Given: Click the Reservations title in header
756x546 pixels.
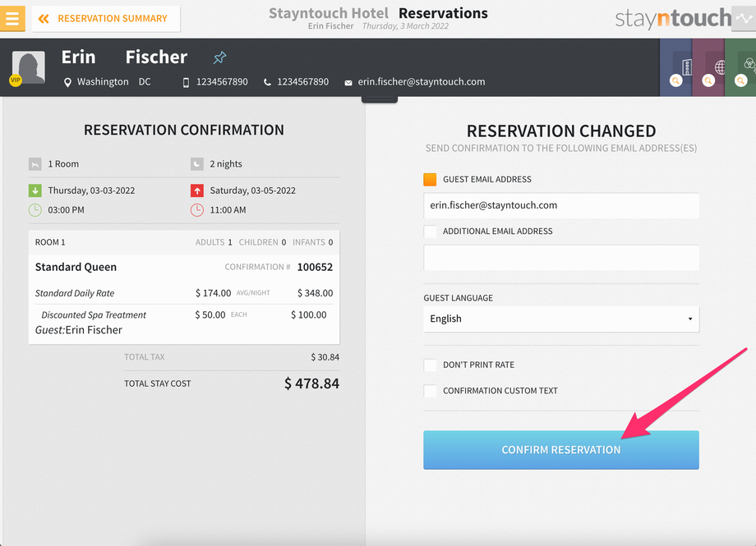Looking at the screenshot, I should (443, 13).
